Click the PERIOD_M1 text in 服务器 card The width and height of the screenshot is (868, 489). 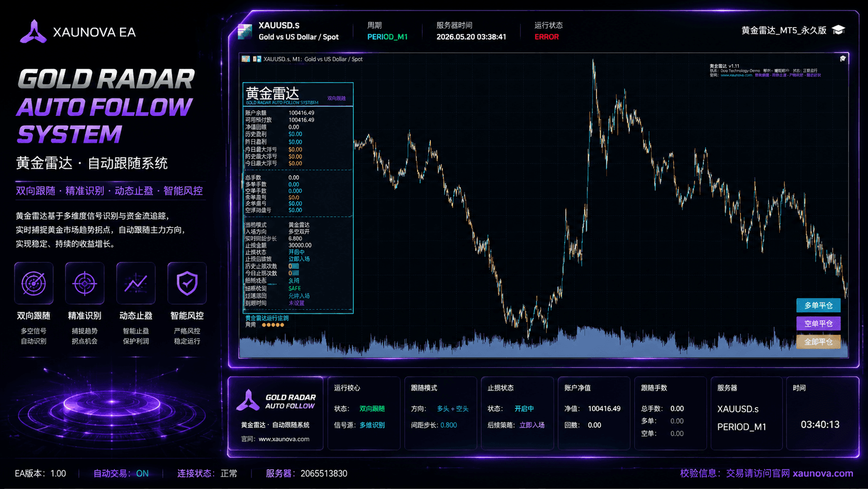[741, 427]
